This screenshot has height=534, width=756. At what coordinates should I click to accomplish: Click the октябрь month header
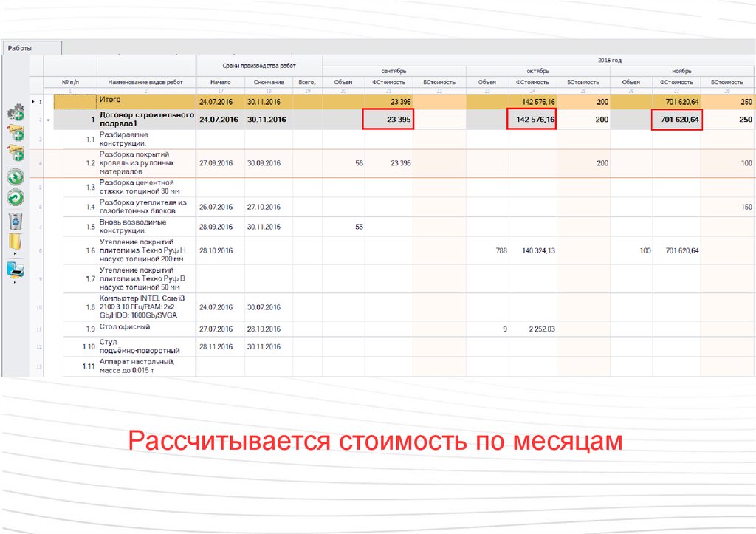(x=537, y=71)
